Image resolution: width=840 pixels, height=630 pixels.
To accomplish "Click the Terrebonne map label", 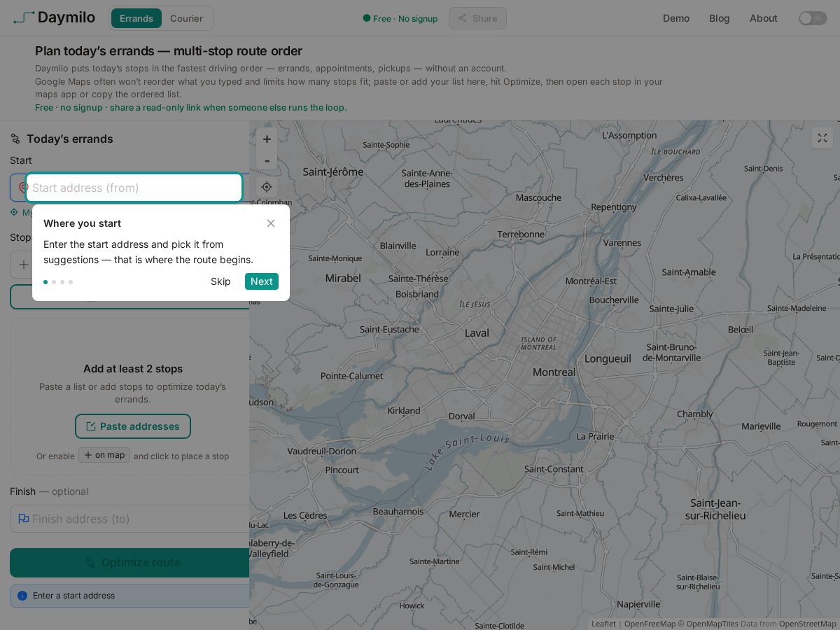I will coord(521,234).
